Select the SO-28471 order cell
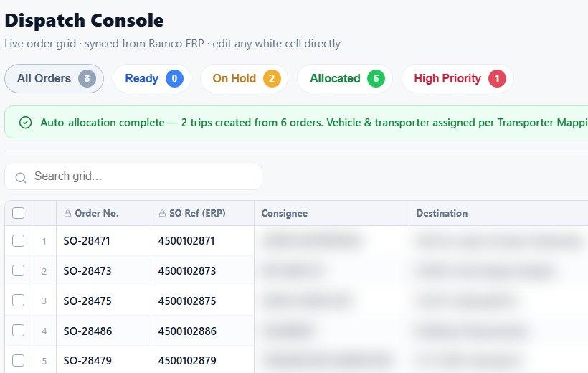 103,240
